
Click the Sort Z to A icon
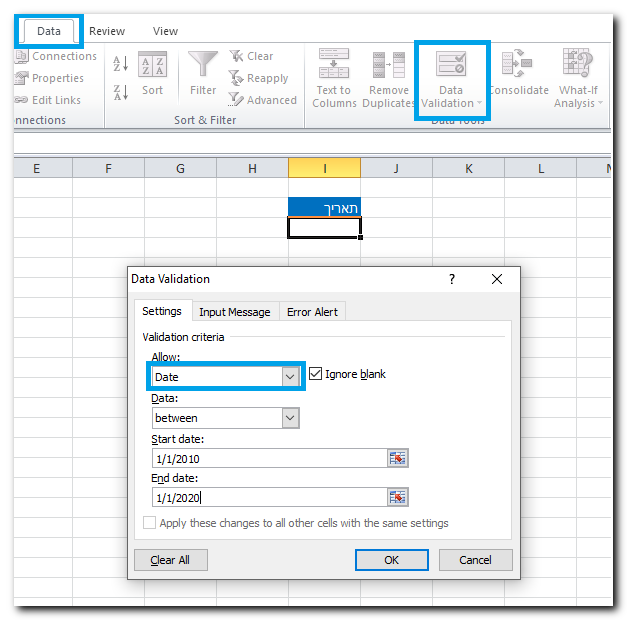point(121,92)
